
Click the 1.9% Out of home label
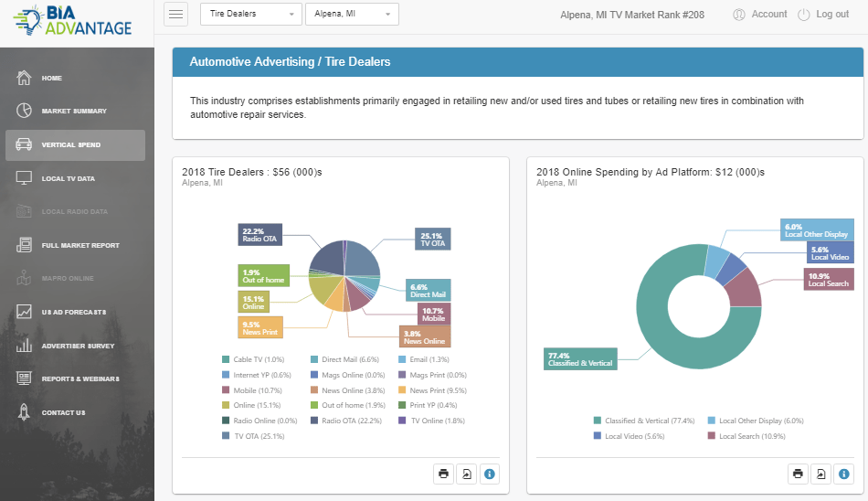coord(263,276)
